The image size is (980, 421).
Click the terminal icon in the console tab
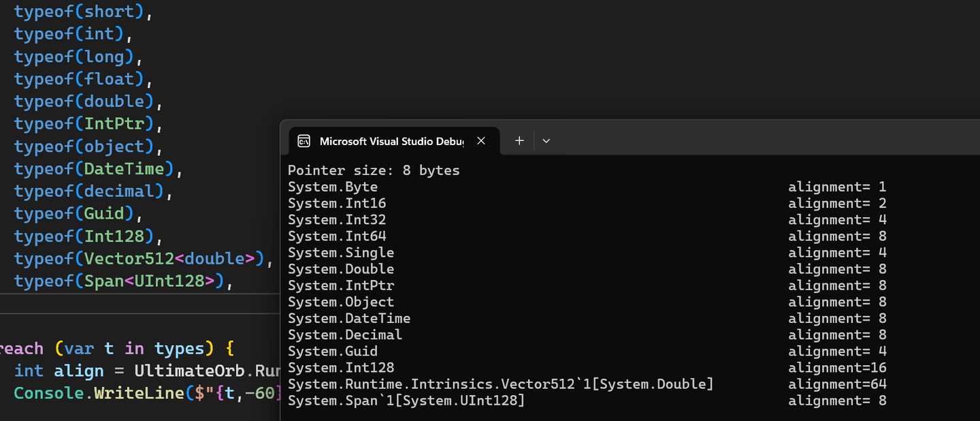pyautogui.click(x=304, y=141)
